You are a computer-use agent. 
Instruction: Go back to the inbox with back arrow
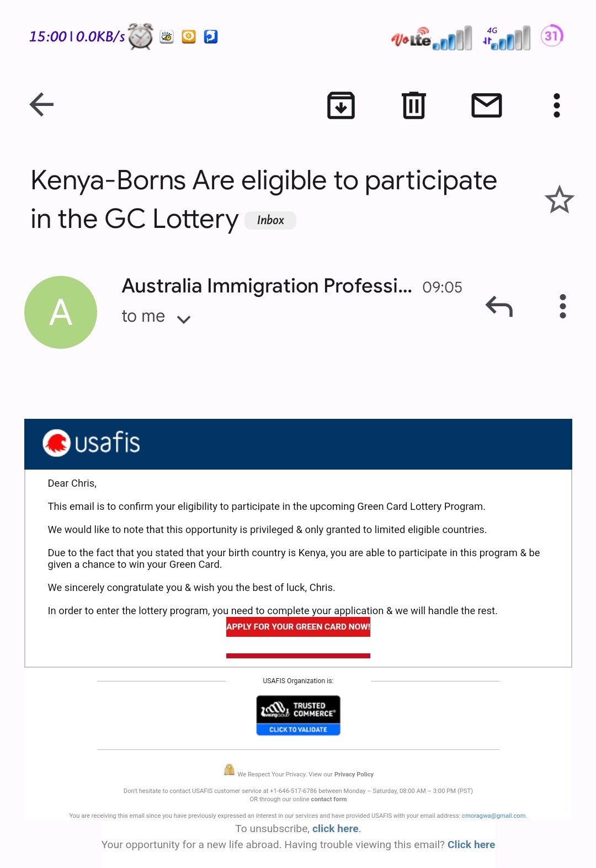[41, 104]
